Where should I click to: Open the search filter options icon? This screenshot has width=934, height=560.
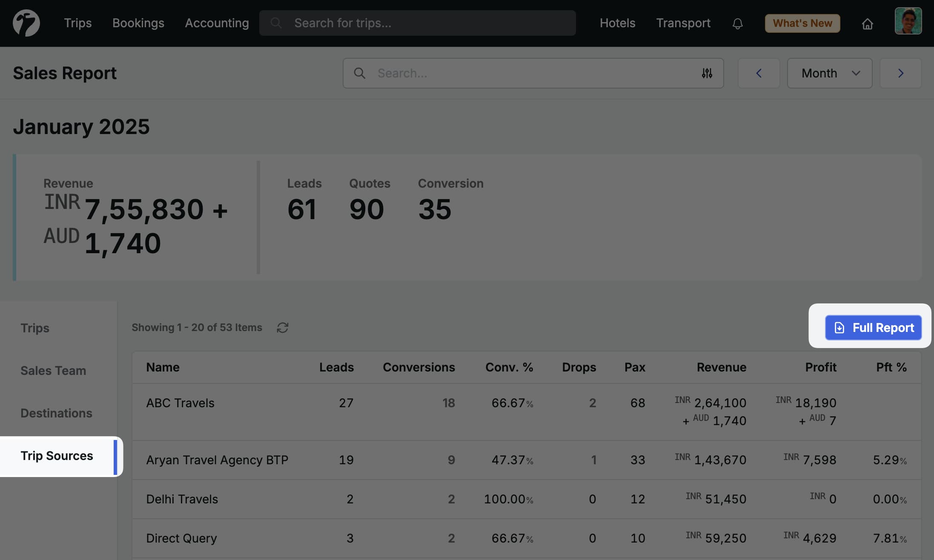[x=707, y=73]
